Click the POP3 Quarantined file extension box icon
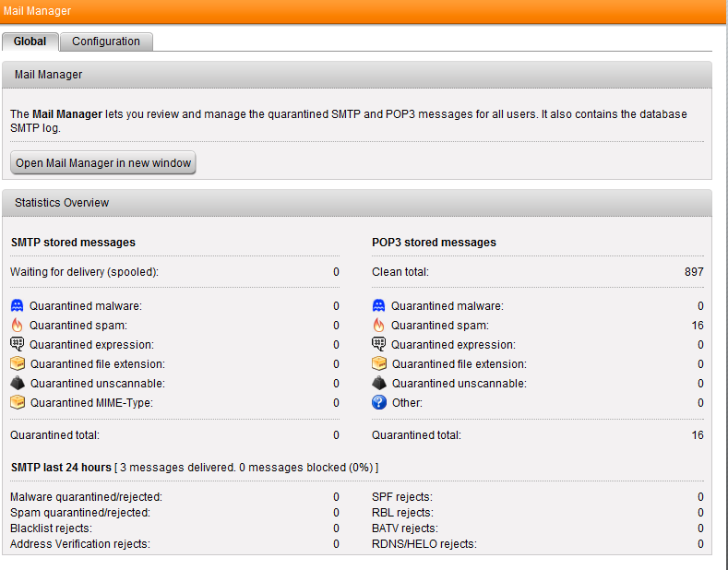 click(379, 363)
